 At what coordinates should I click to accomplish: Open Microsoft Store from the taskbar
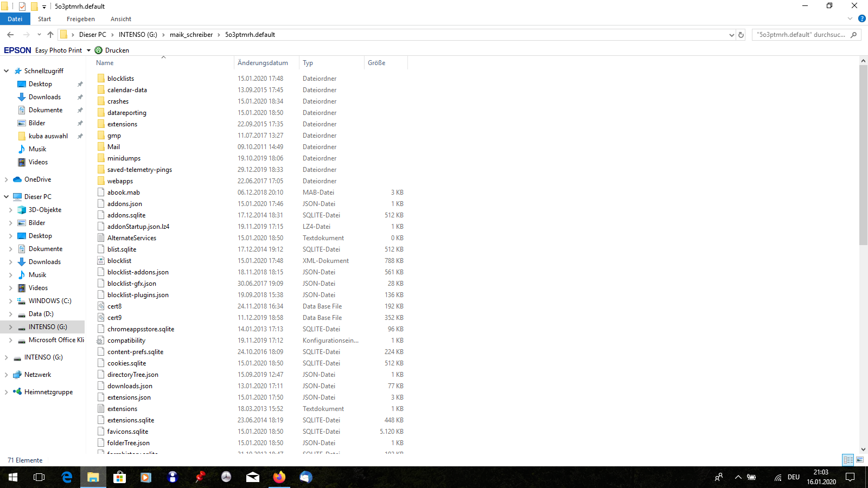click(119, 477)
